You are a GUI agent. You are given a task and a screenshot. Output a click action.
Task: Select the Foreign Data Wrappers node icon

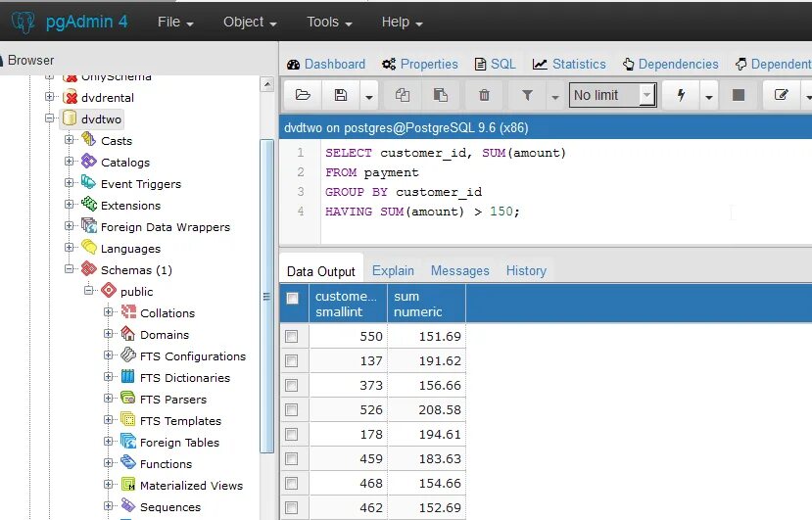pos(88,226)
